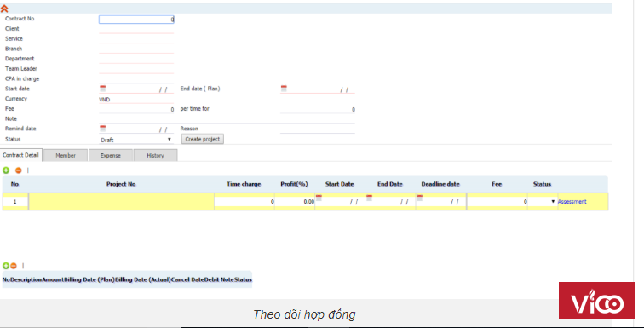Image resolution: width=644 pixels, height=328 pixels.
Task: Add a contract detail row with the green plus icon
Action: [x=6, y=170]
